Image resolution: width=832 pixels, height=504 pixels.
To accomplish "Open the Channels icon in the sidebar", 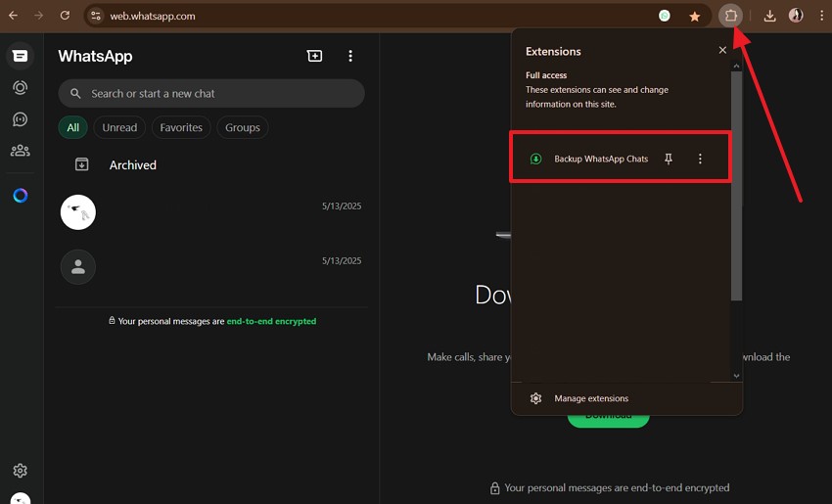I will click(20, 119).
